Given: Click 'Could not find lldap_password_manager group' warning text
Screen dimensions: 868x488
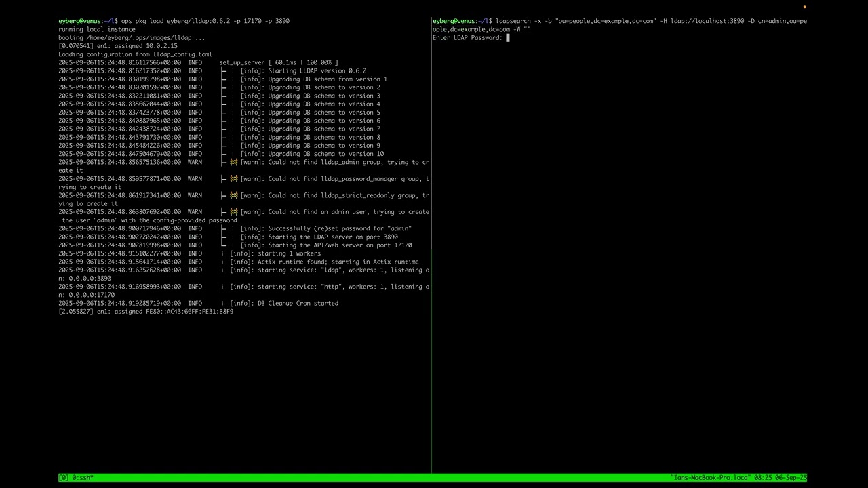Looking at the screenshot, I should click(x=345, y=179).
